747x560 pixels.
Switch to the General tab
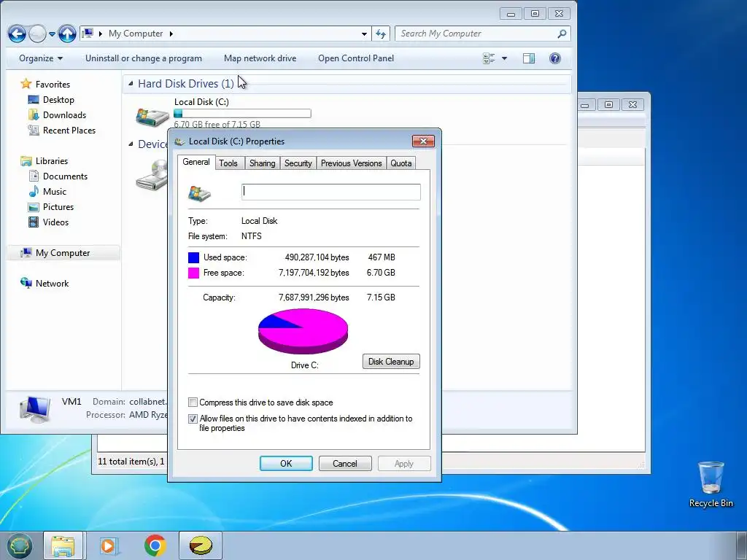pos(196,162)
